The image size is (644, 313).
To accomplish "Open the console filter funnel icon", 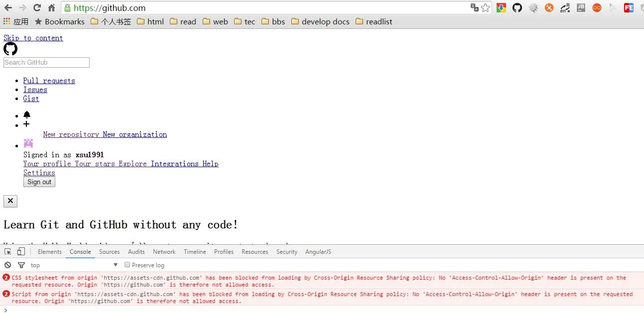I will [x=21, y=265].
